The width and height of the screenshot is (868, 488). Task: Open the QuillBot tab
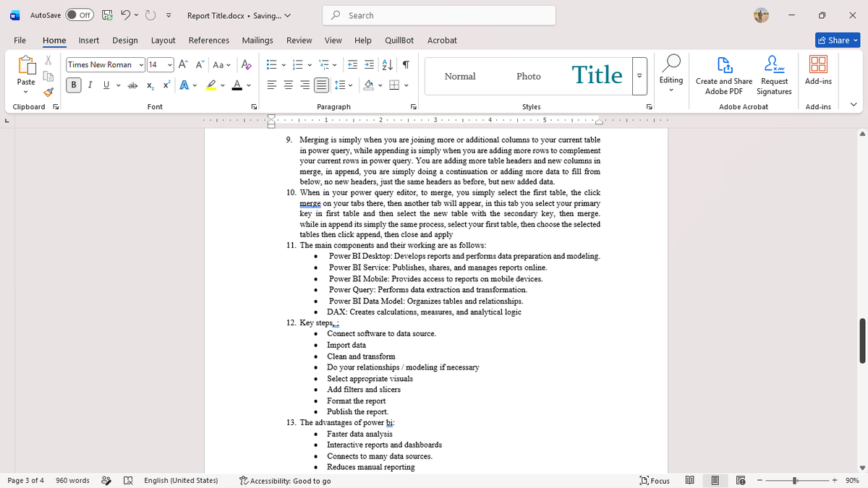(399, 40)
